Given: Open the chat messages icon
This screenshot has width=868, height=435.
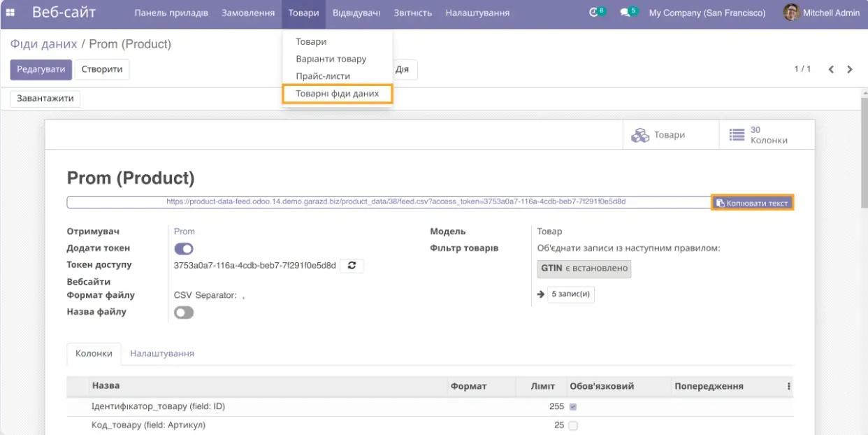Looking at the screenshot, I should [x=626, y=13].
